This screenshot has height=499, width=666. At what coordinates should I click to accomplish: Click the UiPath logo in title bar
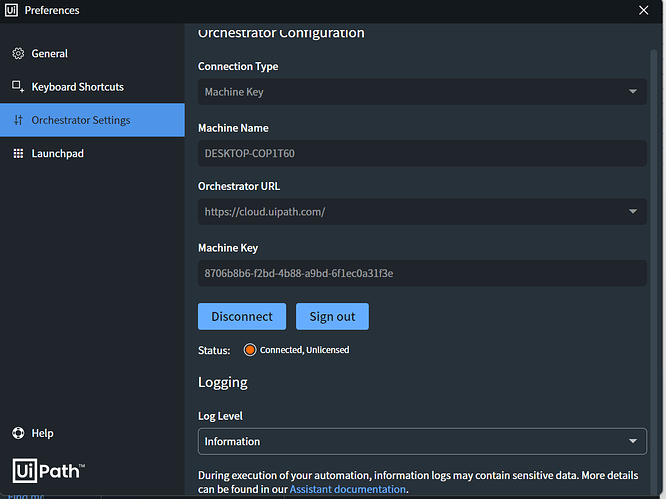(11, 10)
